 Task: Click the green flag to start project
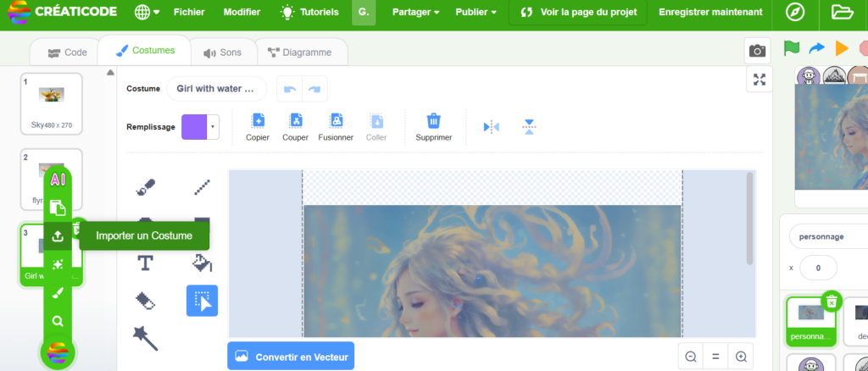792,48
